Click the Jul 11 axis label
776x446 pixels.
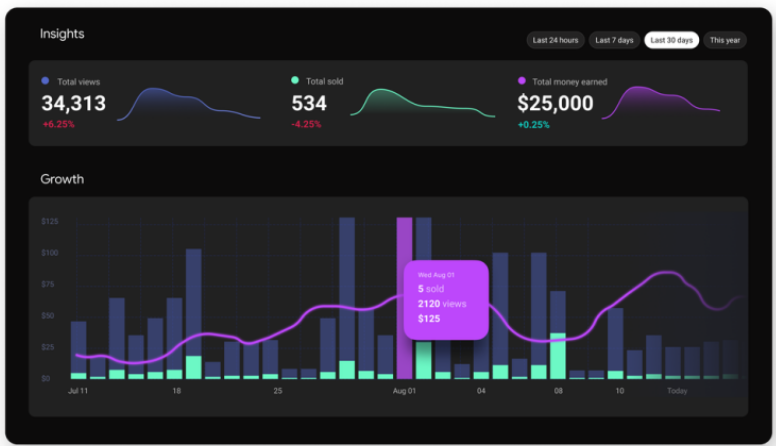[x=78, y=391]
